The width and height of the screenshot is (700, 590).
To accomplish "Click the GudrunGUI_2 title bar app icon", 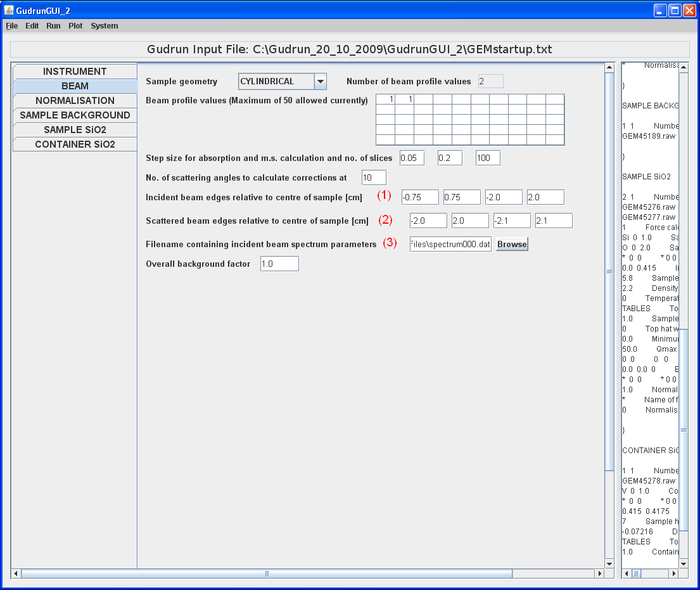I will click(9, 10).
